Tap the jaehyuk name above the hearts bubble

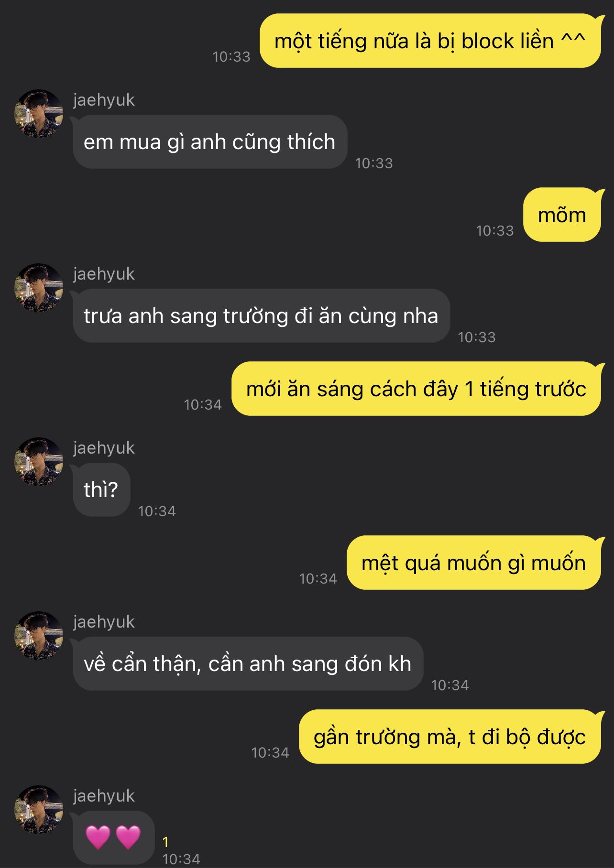[x=104, y=796]
